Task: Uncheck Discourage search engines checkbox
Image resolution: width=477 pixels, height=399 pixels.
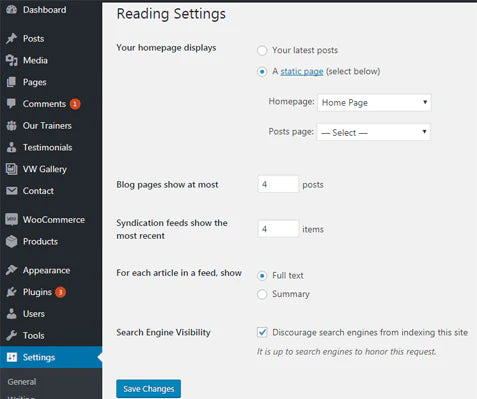Action: coord(262,332)
